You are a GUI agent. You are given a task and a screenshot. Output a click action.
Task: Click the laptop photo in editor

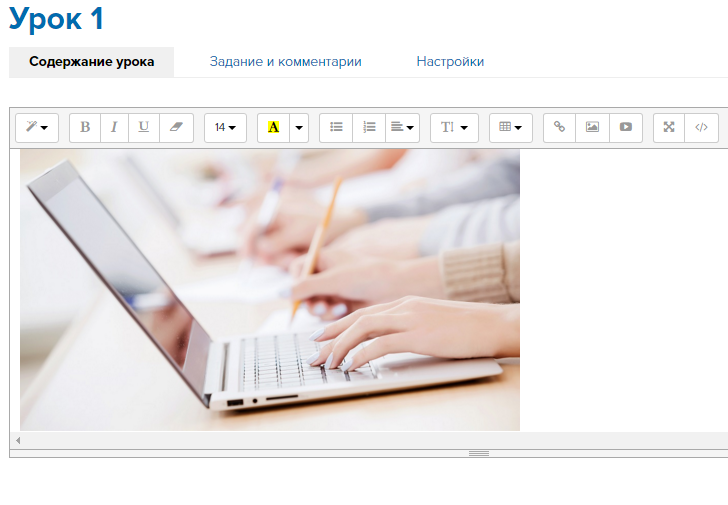(270, 290)
